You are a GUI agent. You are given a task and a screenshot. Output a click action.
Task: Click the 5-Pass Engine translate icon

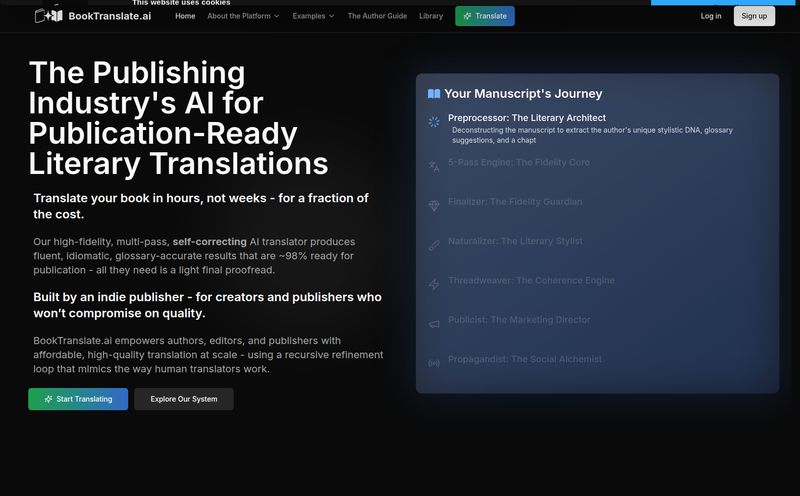click(x=434, y=166)
